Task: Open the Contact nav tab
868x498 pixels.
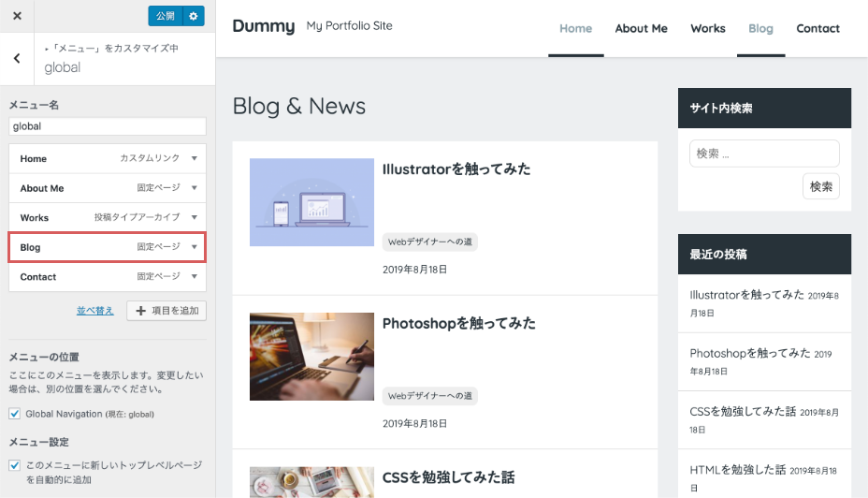Action: point(817,28)
